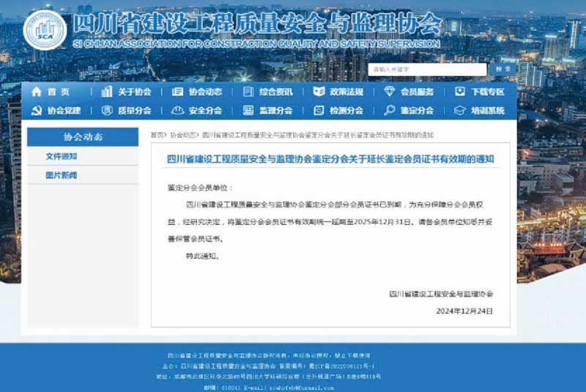Click the SCA association logo
The image size is (586, 392).
point(45,30)
